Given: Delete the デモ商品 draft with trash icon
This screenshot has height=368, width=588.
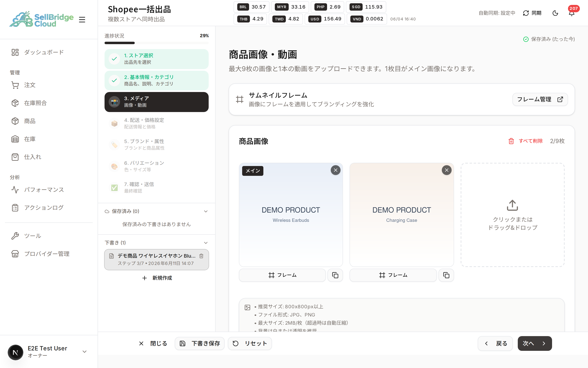Looking at the screenshot, I should (202, 256).
